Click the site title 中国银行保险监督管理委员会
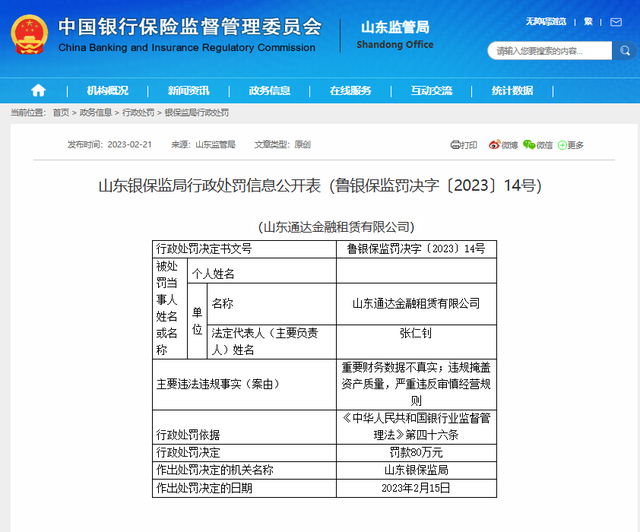640x532 pixels. pos(190,27)
